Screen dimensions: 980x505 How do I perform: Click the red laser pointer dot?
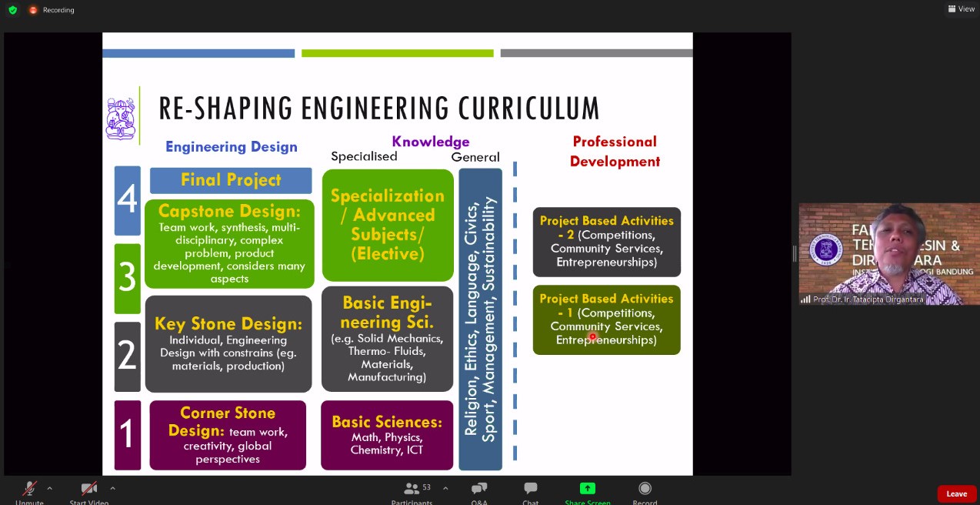point(592,336)
